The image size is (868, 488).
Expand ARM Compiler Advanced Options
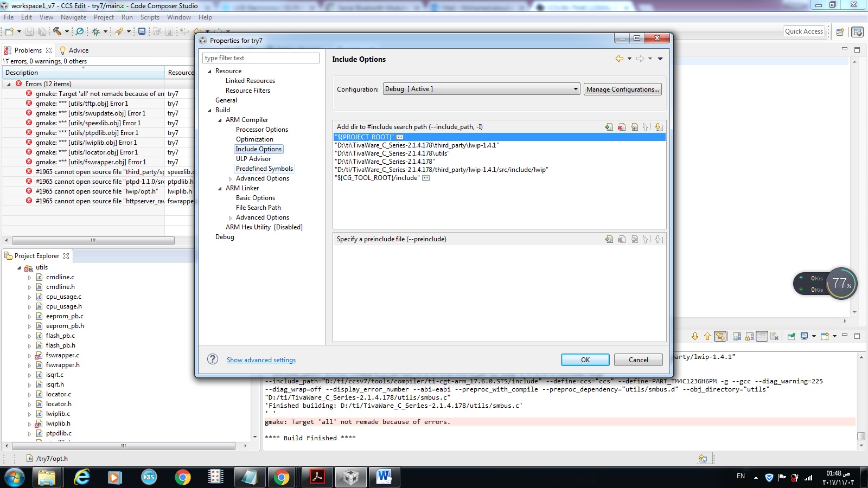click(230, 179)
